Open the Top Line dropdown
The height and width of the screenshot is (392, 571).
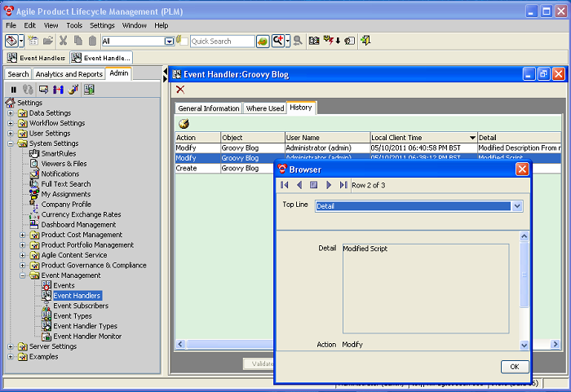tap(516, 206)
